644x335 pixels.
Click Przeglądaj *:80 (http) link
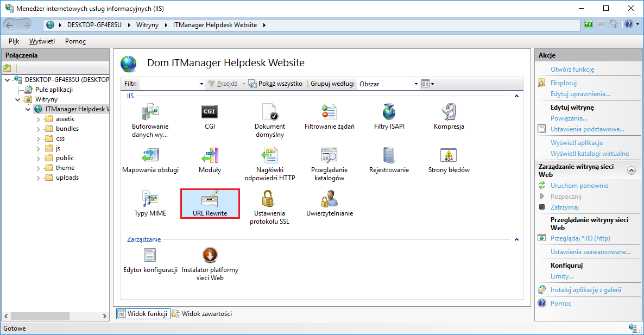coord(580,238)
